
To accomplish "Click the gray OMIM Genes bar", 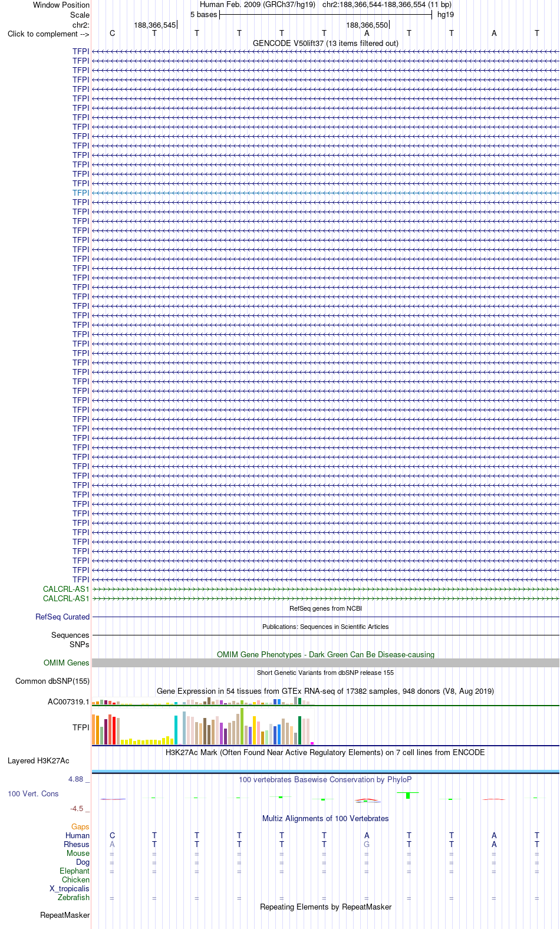I will coord(325,663).
